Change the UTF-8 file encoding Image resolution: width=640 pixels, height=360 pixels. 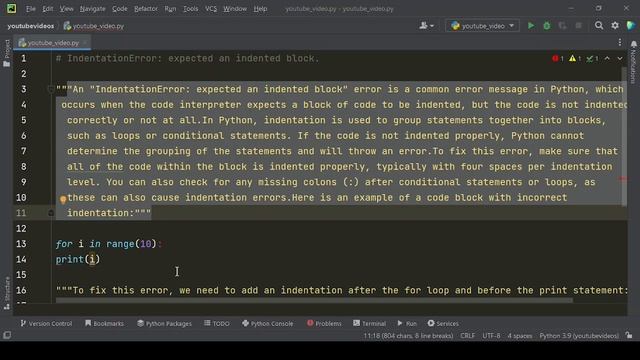pos(491,336)
